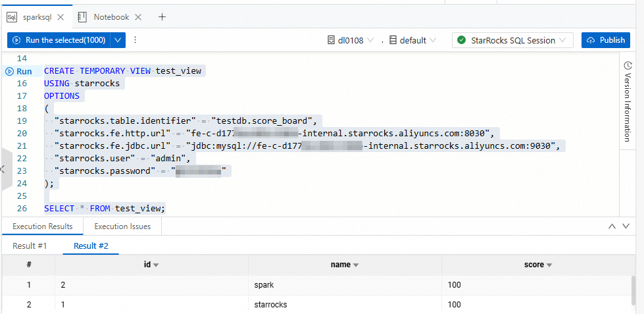Image resolution: width=644 pixels, height=314 pixels.
Task: Close the Notebook tab
Action: [x=139, y=17]
